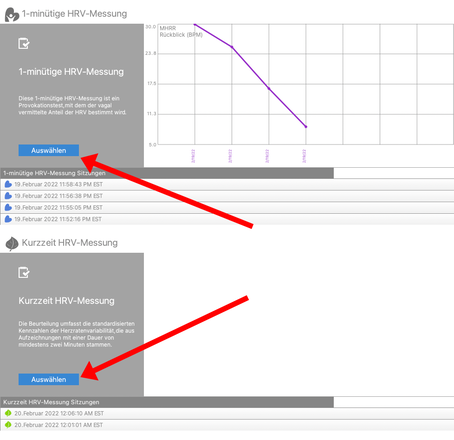Click the last data point of the MHRR chart line
This screenshot has height=440, width=454.
click(x=306, y=127)
